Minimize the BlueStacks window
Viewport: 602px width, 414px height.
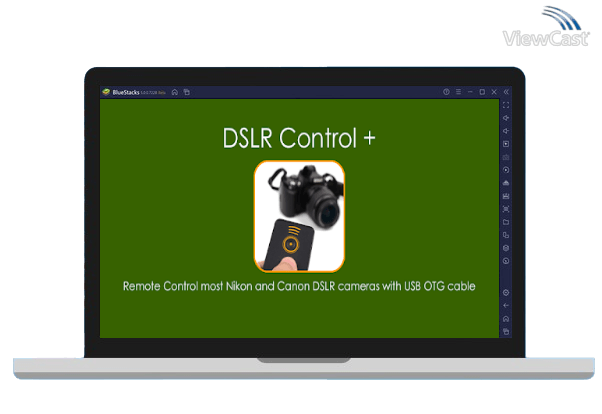point(470,92)
